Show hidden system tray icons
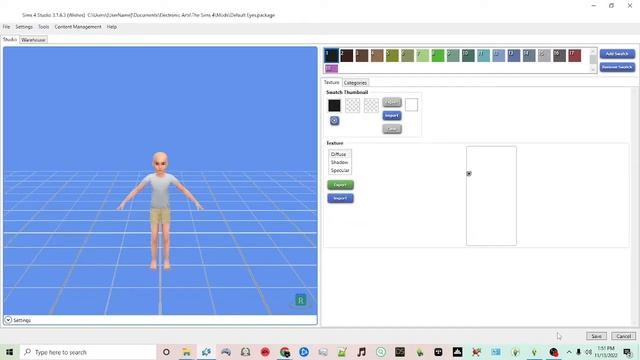This screenshot has height=360, width=640. (x=569, y=352)
